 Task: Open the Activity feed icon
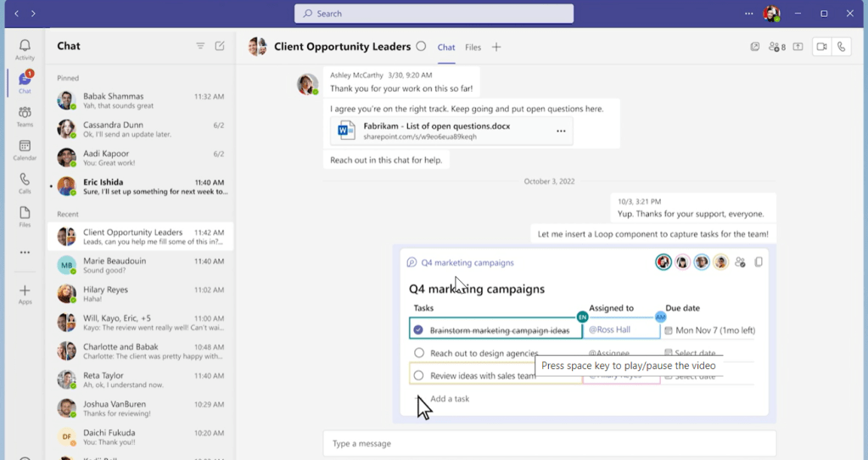click(x=25, y=49)
